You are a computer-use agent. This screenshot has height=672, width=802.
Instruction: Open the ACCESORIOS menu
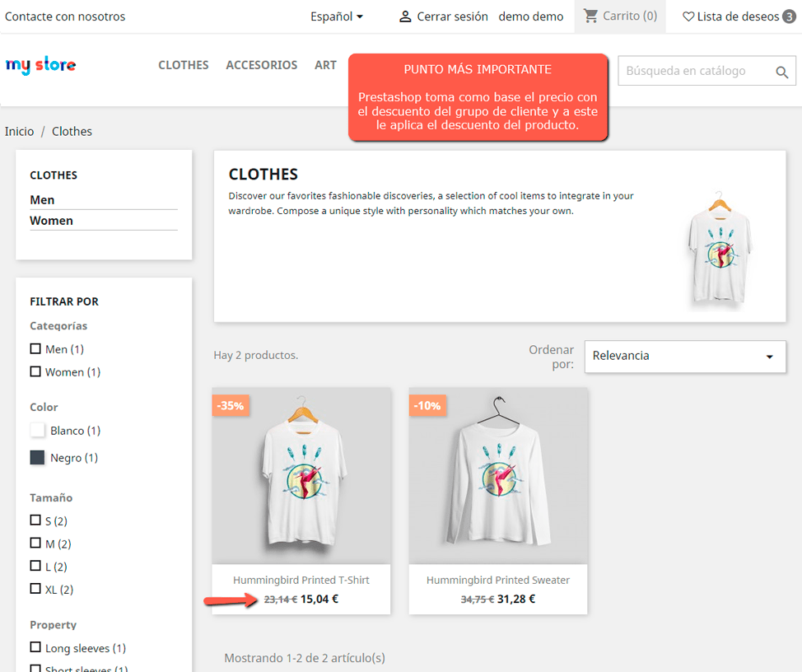click(x=261, y=65)
